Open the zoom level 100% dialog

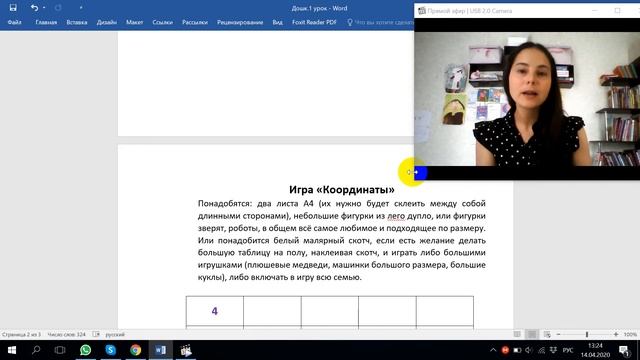[x=630, y=334]
